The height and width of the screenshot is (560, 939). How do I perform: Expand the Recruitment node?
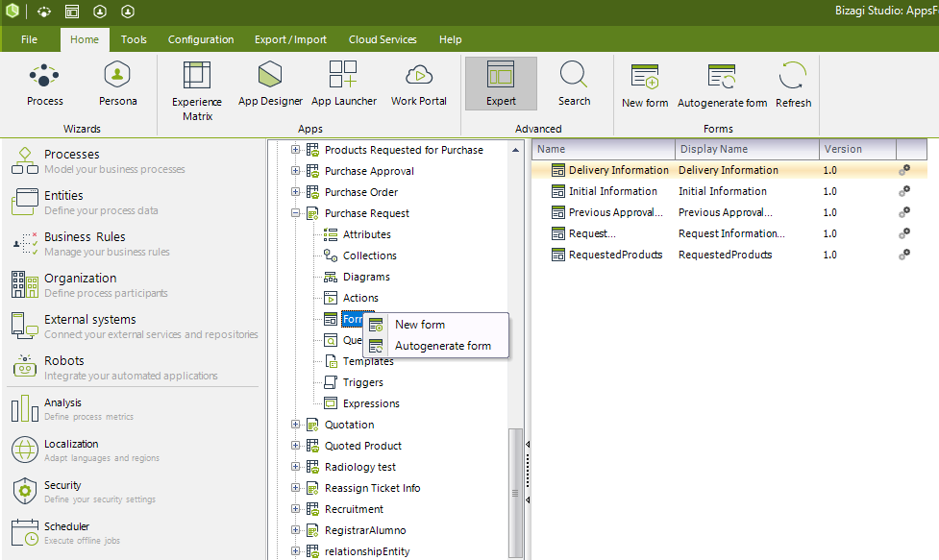tap(295, 508)
